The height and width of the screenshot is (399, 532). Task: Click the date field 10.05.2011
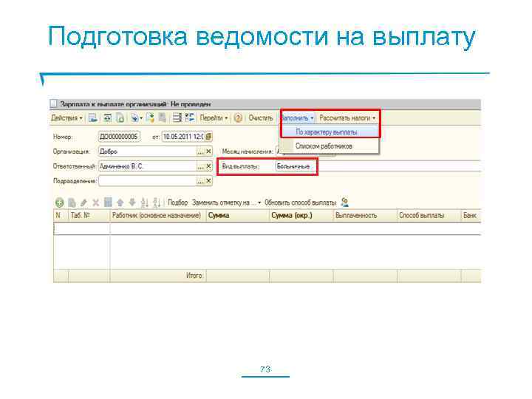[183, 137]
